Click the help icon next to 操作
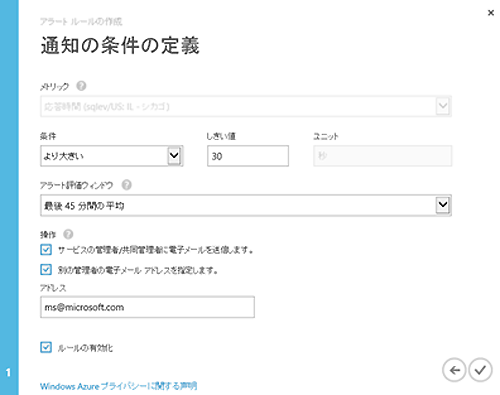Viewport: 500px width, 395px height. tap(68, 234)
